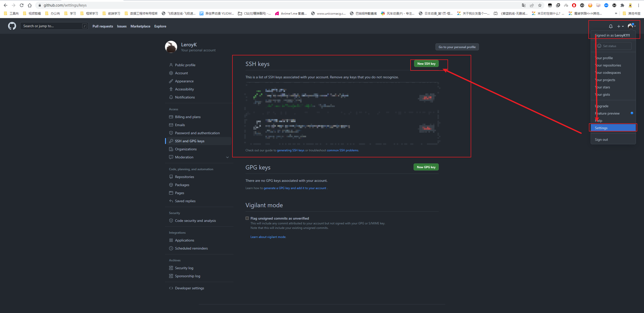Choose Sign out from user menu
The image size is (644, 313).
601,140
